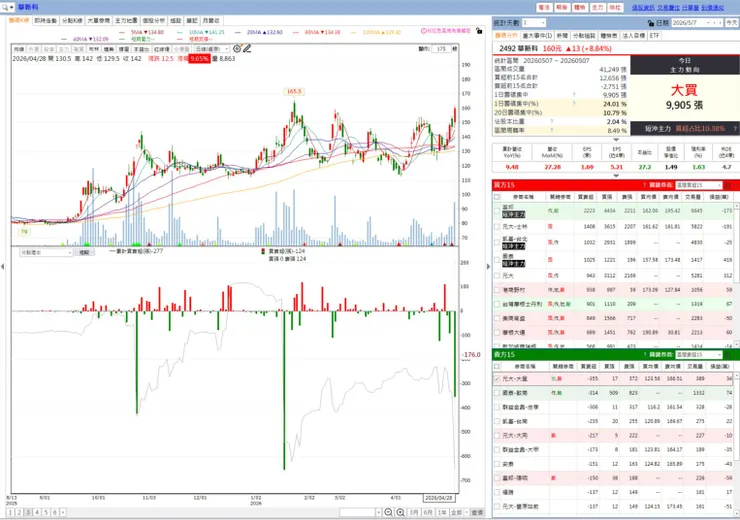
Task: Select the 6月 range button
Action: pos(428,512)
